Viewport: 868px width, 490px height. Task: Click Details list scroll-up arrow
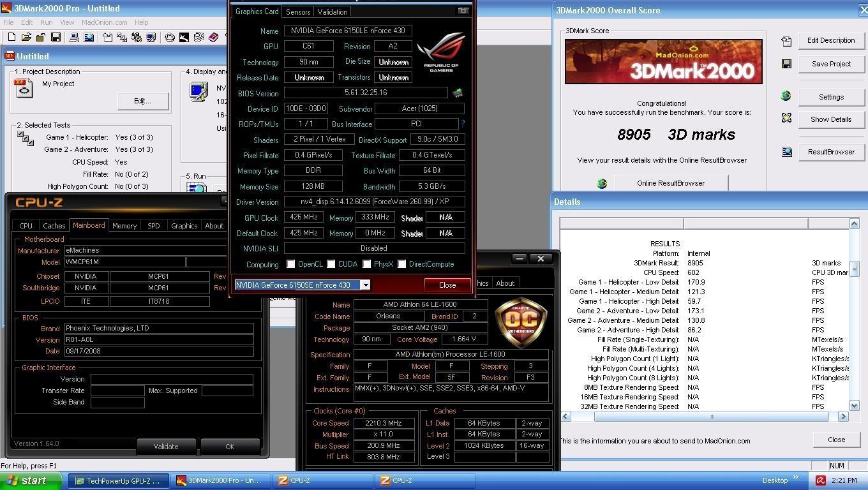[x=854, y=223]
